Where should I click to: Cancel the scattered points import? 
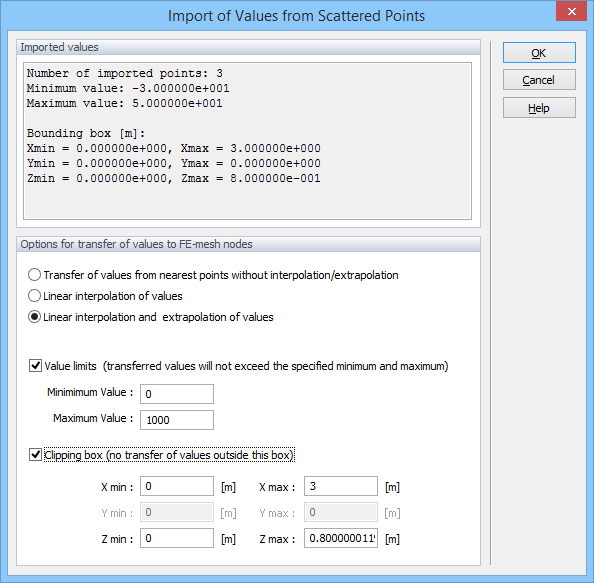(539, 80)
